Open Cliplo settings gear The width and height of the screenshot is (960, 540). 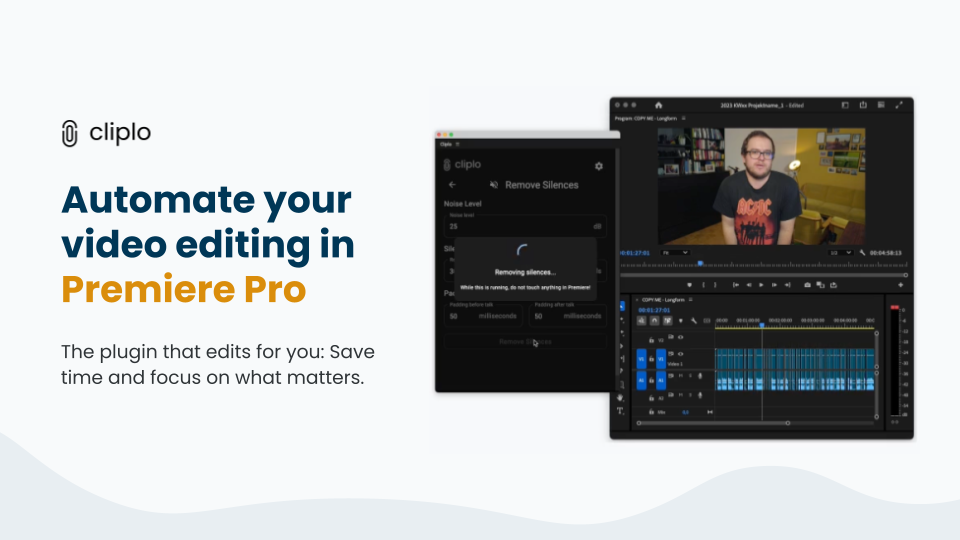tap(599, 166)
